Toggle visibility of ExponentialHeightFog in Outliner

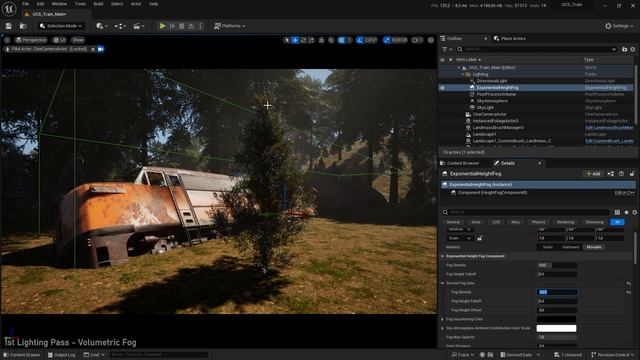pyautogui.click(x=442, y=88)
